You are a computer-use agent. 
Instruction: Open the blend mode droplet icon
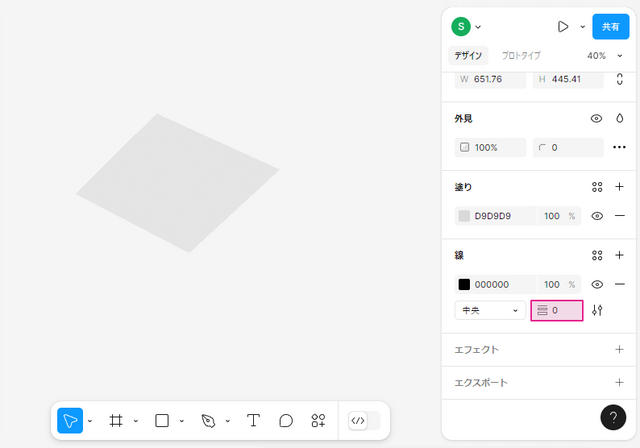pos(620,118)
